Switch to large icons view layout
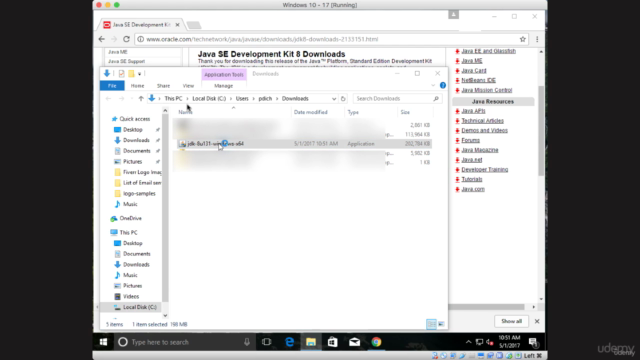 tap(441, 324)
